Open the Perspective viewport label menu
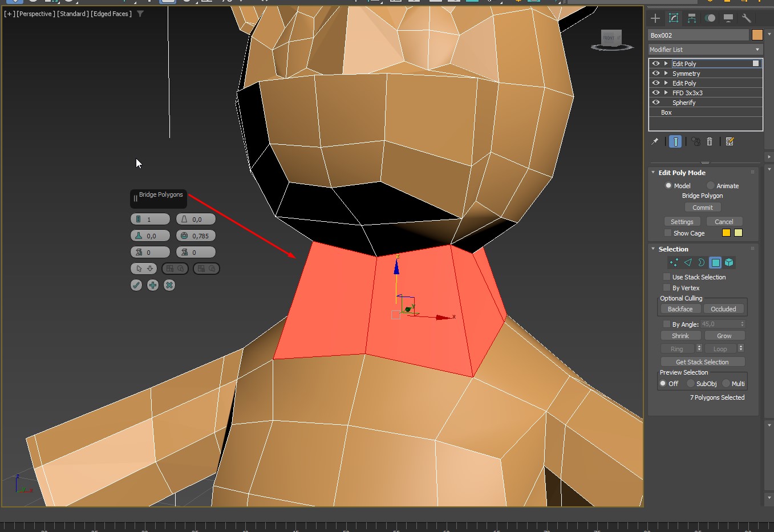The image size is (774, 532). [35, 14]
